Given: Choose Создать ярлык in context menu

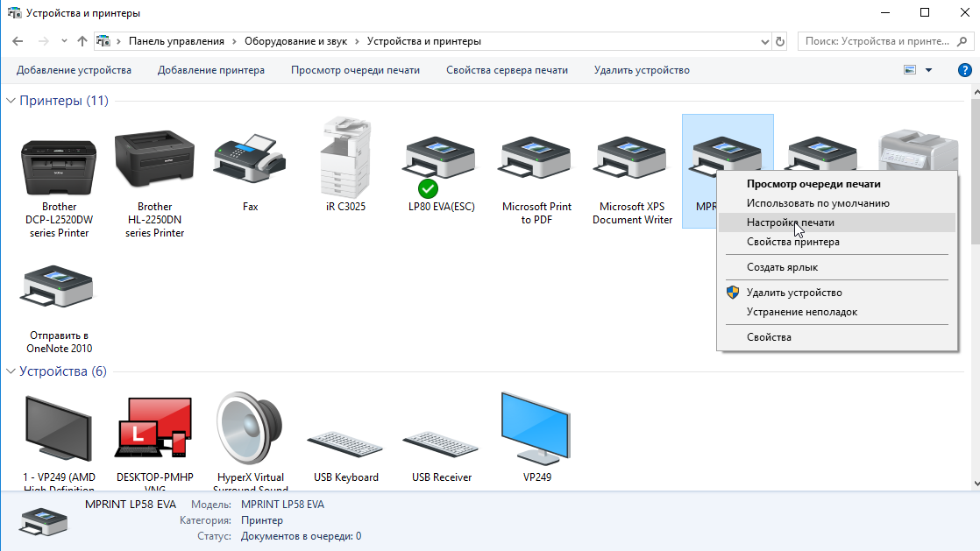Looking at the screenshot, I should click(x=837, y=267).
